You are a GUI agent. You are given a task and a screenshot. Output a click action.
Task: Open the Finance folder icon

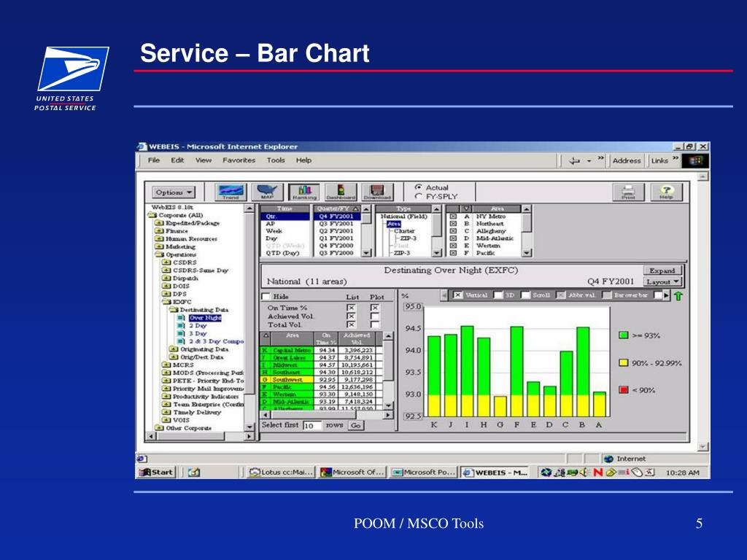tap(159, 230)
